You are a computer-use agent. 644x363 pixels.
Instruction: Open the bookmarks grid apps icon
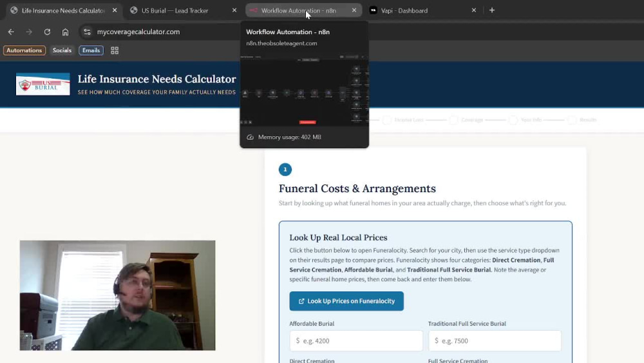pos(115,50)
